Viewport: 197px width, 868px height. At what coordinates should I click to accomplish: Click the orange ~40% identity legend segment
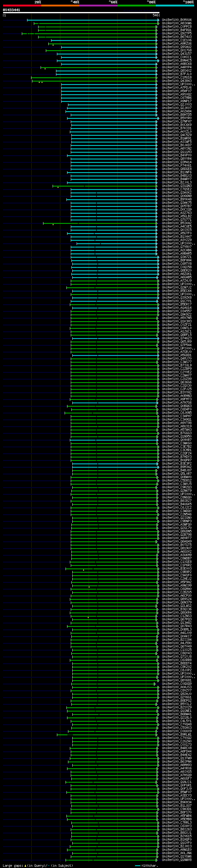(60, 6)
